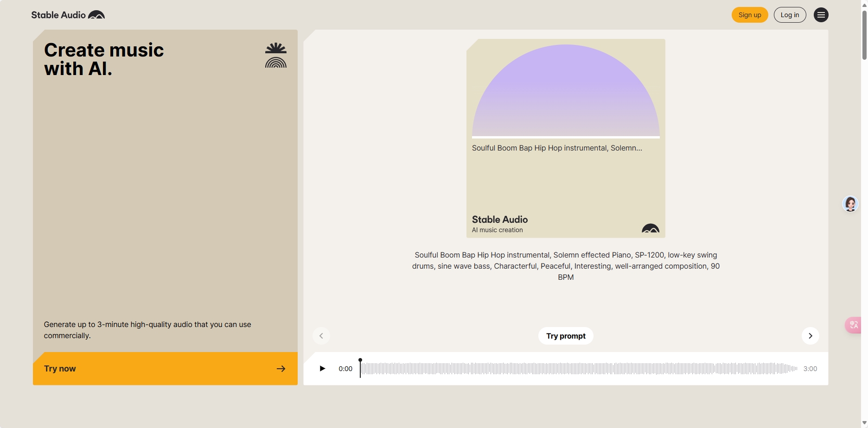This screenshot has height=428, width=868.
Task: Click the scrollbar down arrow
Action: click(864, 423)
